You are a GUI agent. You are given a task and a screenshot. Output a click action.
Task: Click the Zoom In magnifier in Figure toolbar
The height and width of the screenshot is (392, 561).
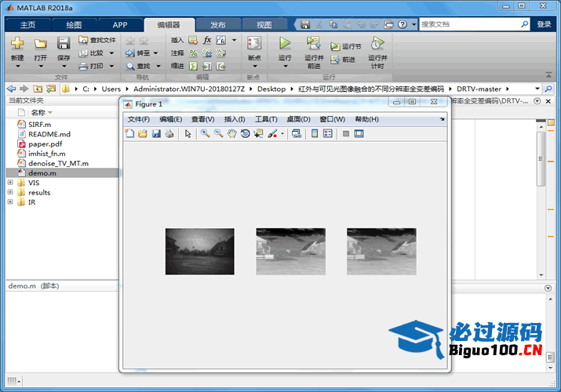205,134
